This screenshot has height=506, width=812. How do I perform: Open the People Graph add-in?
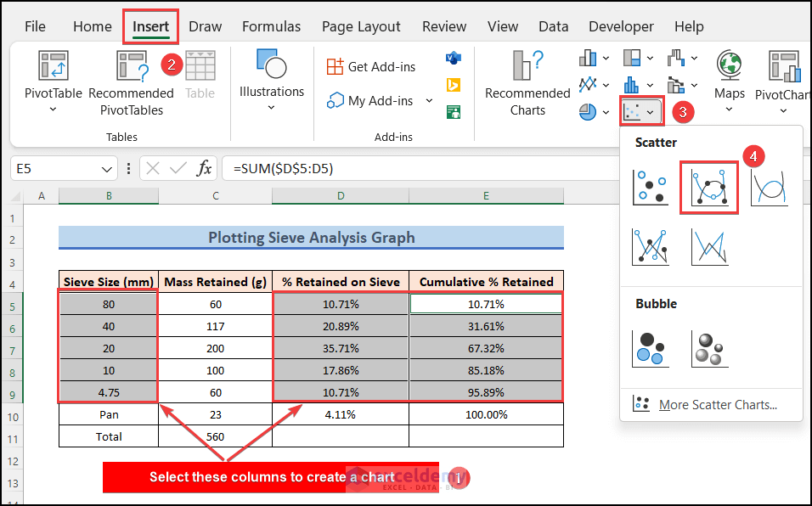[x=453, y=113]
